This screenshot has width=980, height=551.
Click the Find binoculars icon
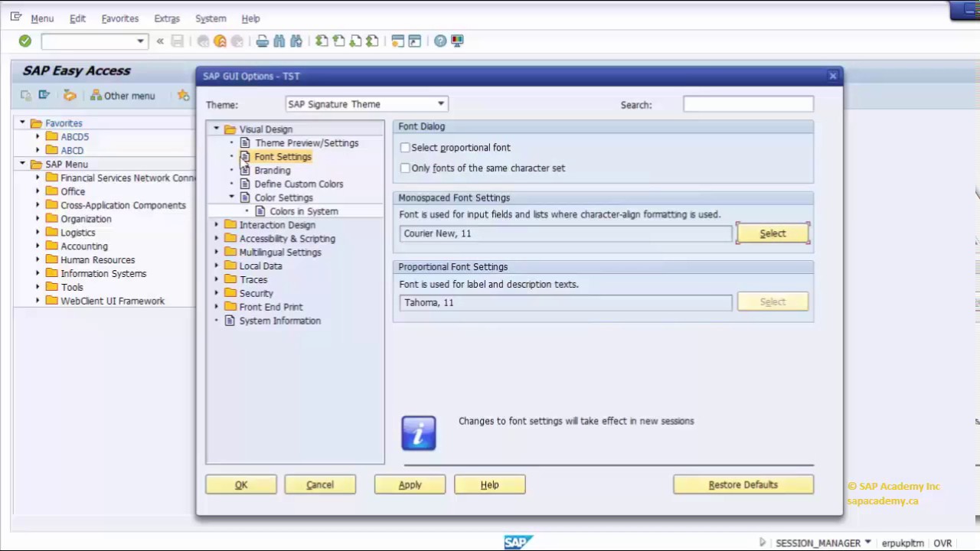point(279,41)
